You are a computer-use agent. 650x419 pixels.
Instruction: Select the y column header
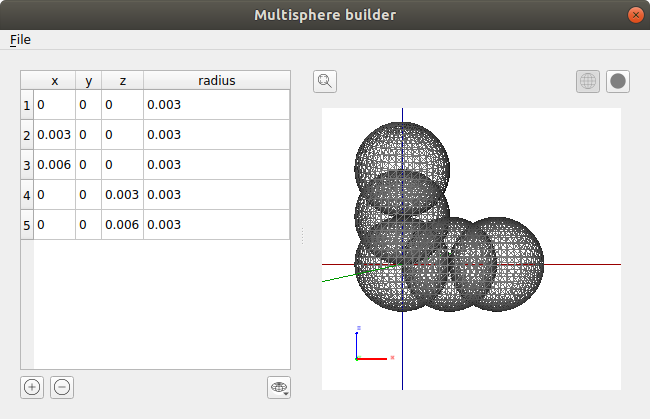89,80
